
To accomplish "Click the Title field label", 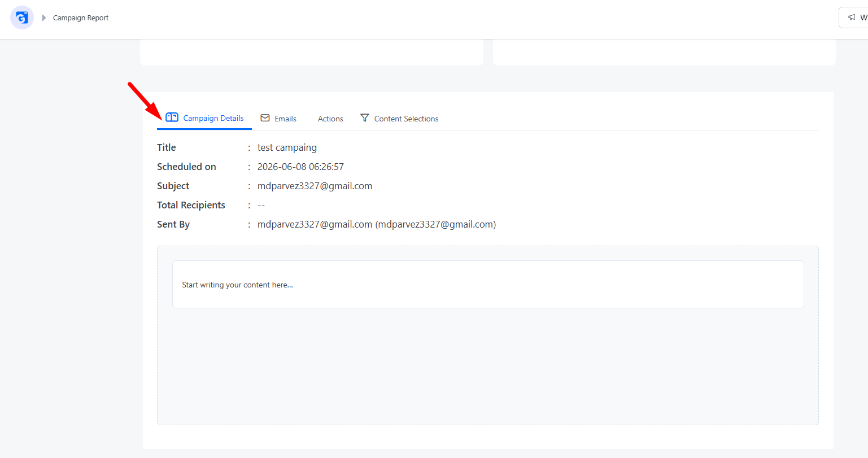I will click(167, 147).
